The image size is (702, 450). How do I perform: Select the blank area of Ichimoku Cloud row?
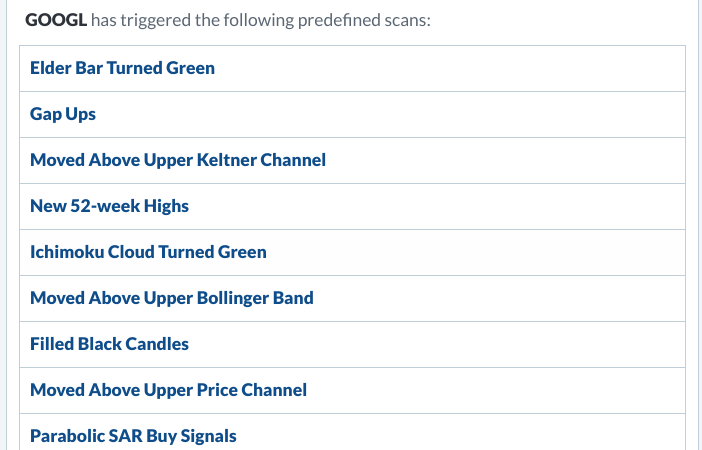pyautogui.click(x=475, y=252)
